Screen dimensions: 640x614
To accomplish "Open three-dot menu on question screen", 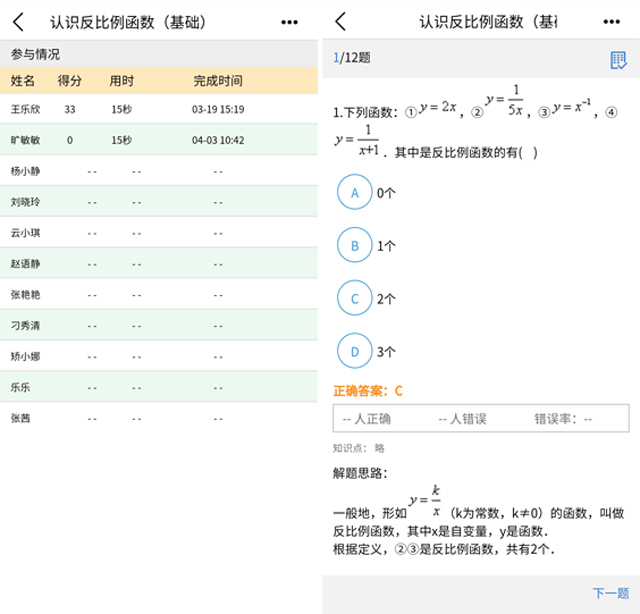I will [x=610, y=22].
